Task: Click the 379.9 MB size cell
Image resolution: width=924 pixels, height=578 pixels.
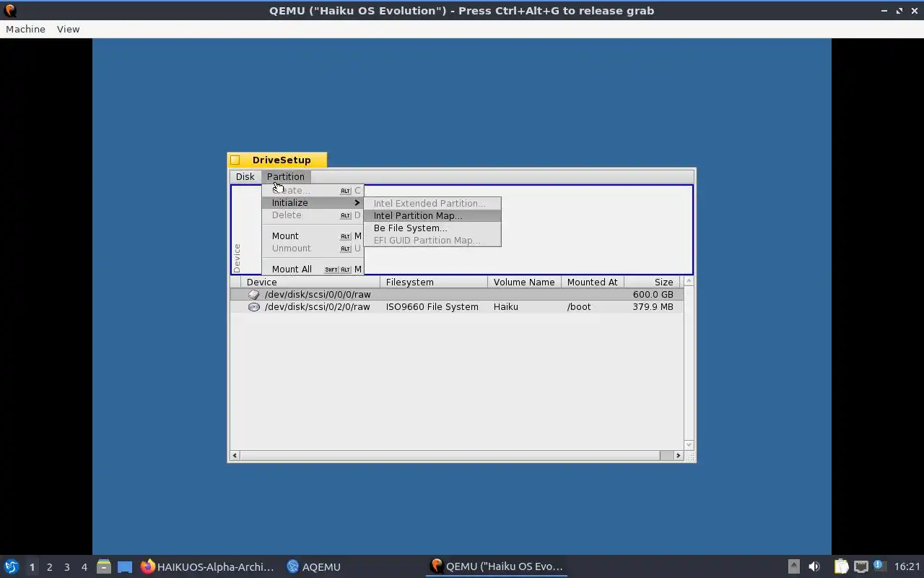Action: [x=653, y=307]
